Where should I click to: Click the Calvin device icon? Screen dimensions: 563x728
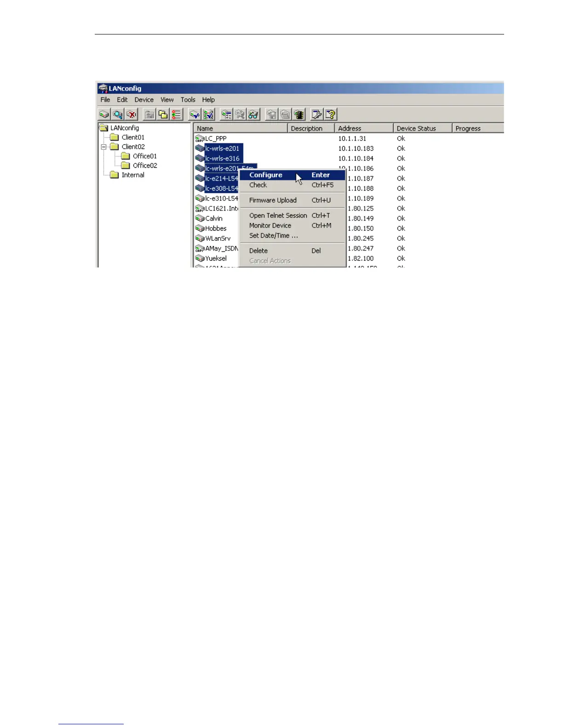(x=200, y=218)
